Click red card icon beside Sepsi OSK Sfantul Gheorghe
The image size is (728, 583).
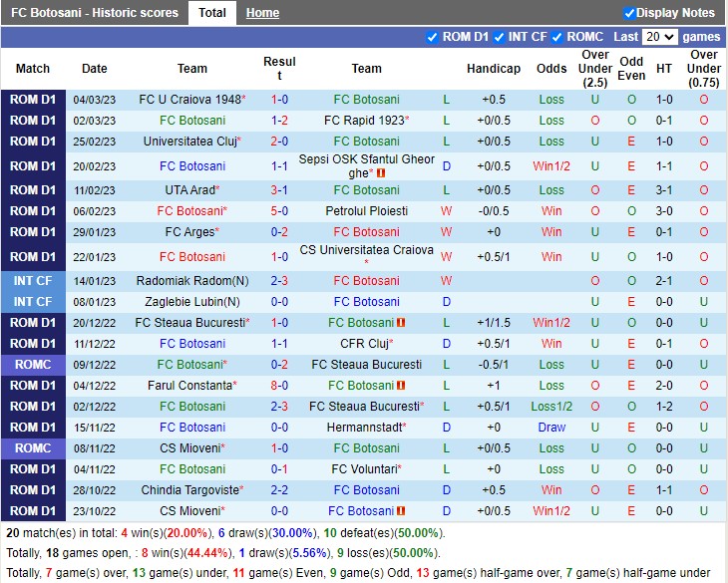pyautogui.click(x=381, y=173)
